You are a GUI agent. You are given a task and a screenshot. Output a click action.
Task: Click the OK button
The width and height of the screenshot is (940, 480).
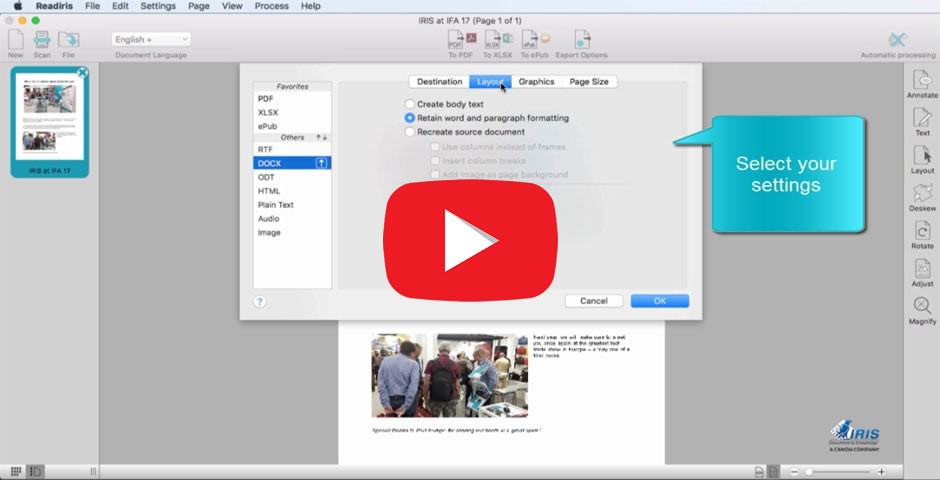tap(659, 301)
